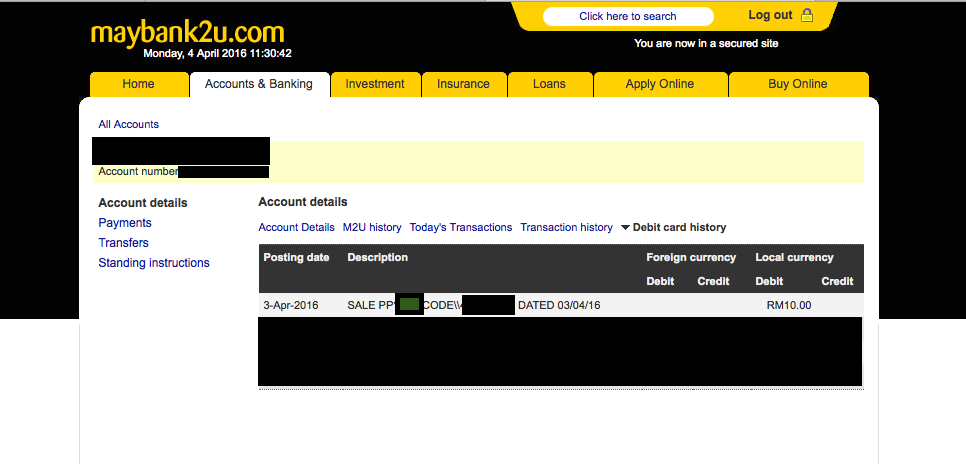966x464 pixels.
Task: Open the Apply Online tab
Action: point(660,84)
